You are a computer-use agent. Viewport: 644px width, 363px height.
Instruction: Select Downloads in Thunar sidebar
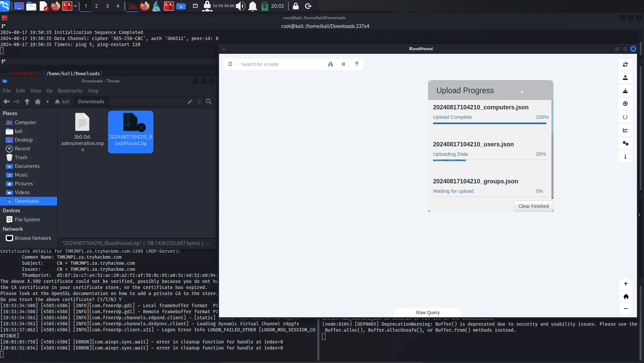point(29,201)
